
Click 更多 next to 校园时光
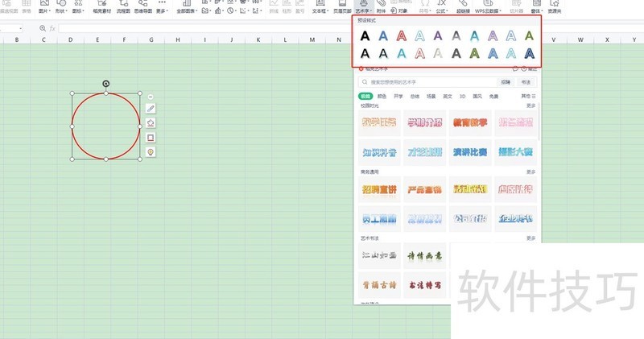[x=530, y=105]
